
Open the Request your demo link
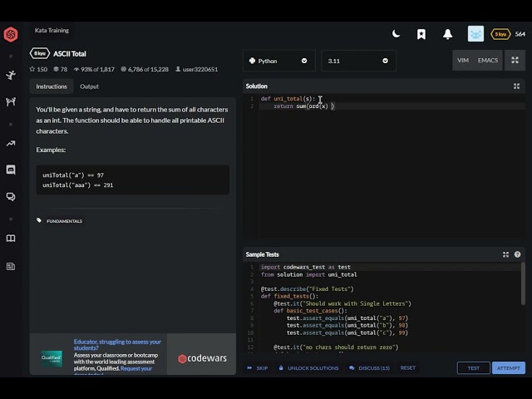pyautogui.click(x=136, y=368)
